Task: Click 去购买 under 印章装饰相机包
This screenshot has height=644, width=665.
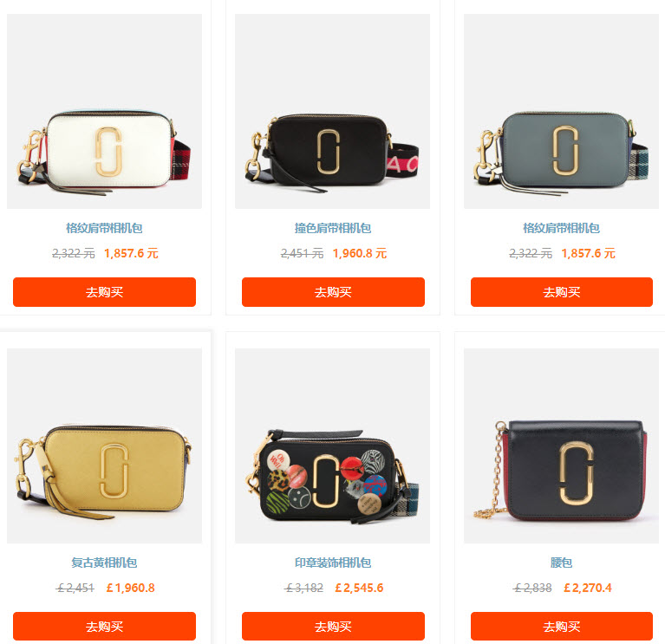Action: point(333,626)
